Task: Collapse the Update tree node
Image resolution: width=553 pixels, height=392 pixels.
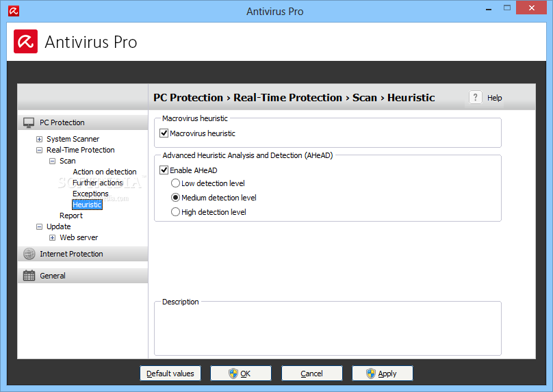Action: [39, 226]
